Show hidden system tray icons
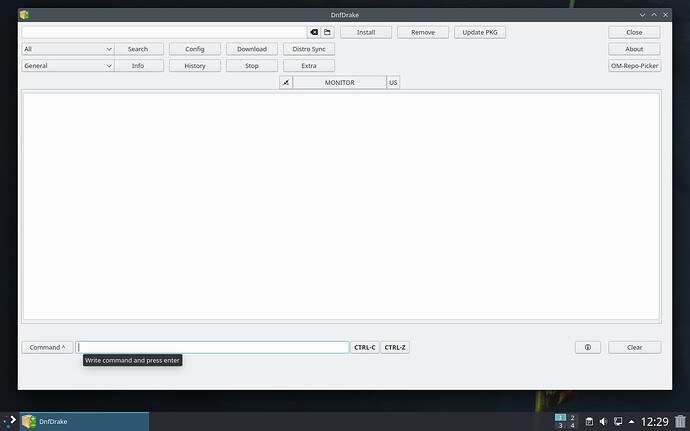Image resolution: width=690 pixels, height=431 pixels. point(631,421)
